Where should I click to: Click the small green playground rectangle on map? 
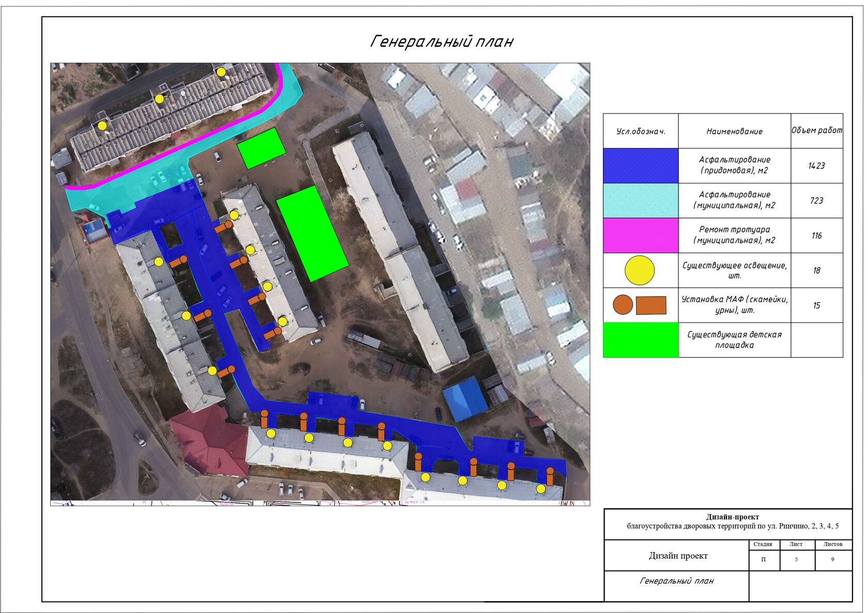[261, 149]
